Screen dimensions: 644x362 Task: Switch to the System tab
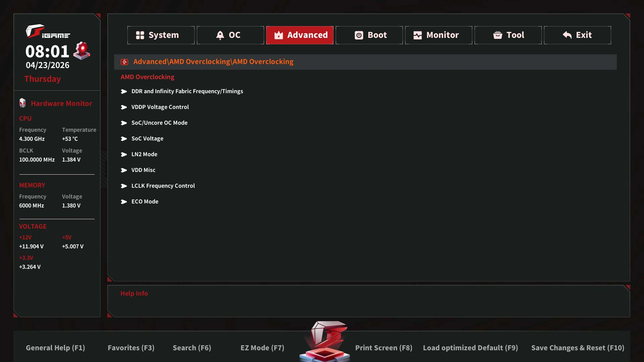click(x=161, y=35)
